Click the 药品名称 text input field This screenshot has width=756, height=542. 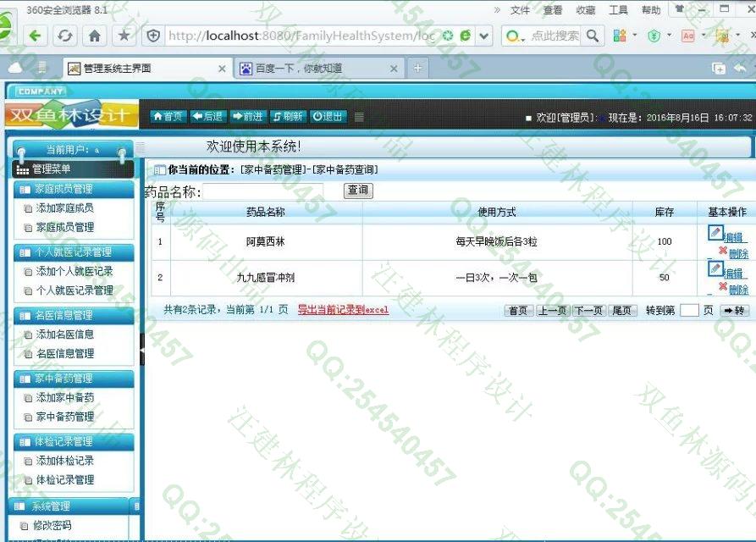[263, 192]
